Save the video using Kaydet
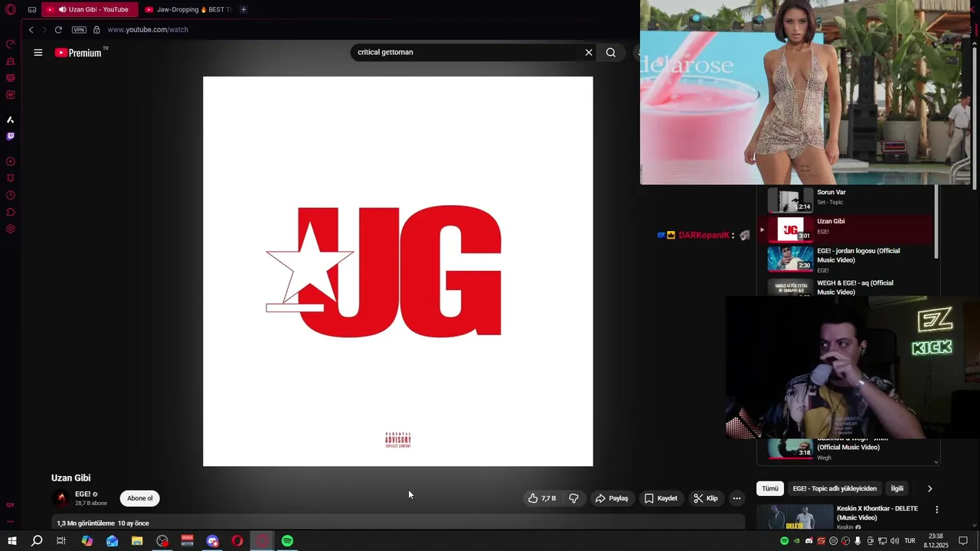 pos(661,498)
